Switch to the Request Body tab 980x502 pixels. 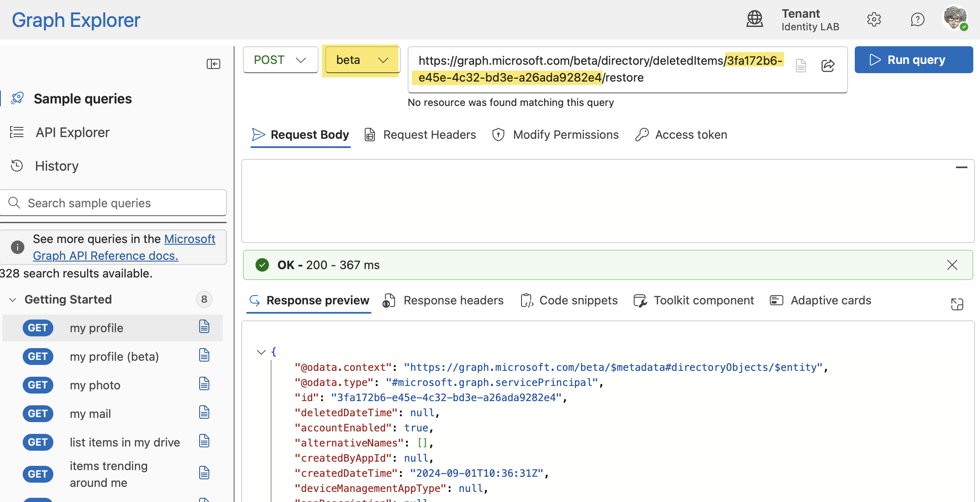tap(300, 135)
